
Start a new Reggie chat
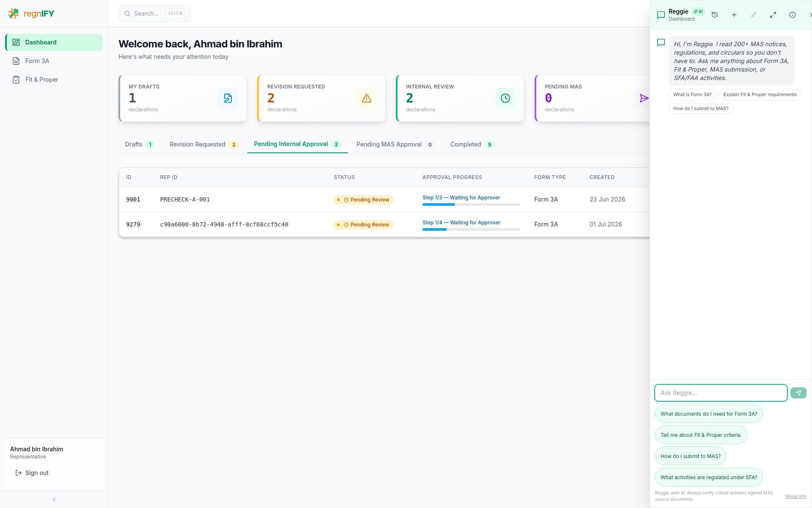734,15
